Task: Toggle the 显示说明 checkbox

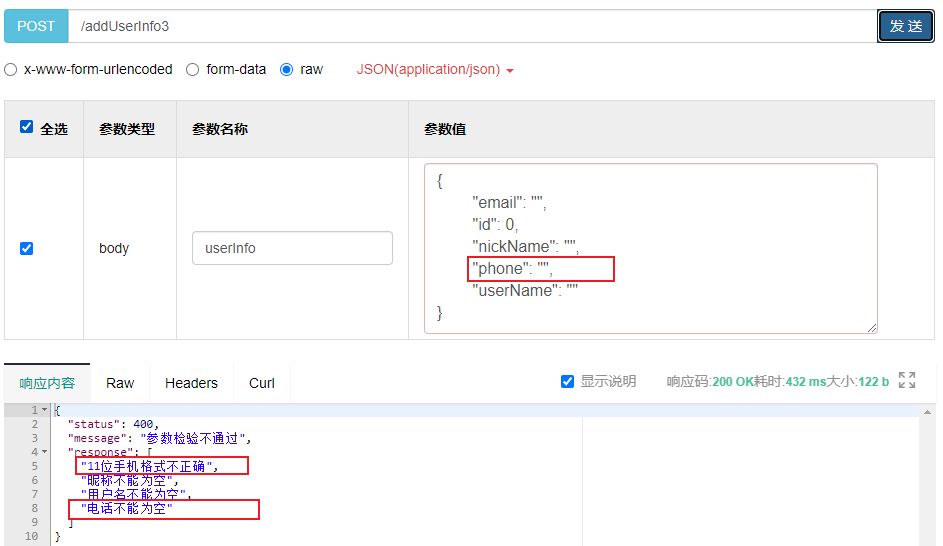Action: pos(568,381)
